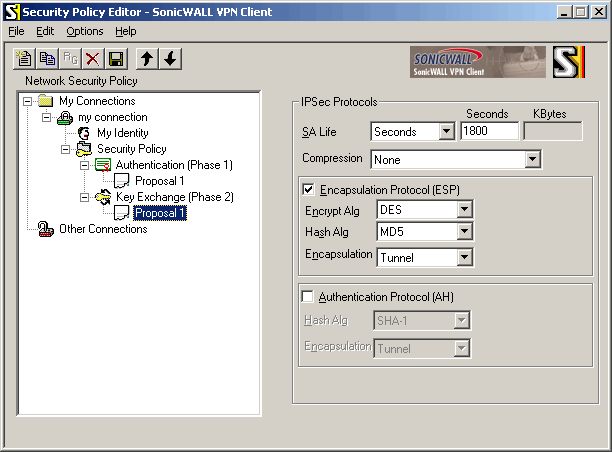This screenshot has width=612, height=452.
Task: Click the Copy toolbar icon
Action: pos(48,59)
